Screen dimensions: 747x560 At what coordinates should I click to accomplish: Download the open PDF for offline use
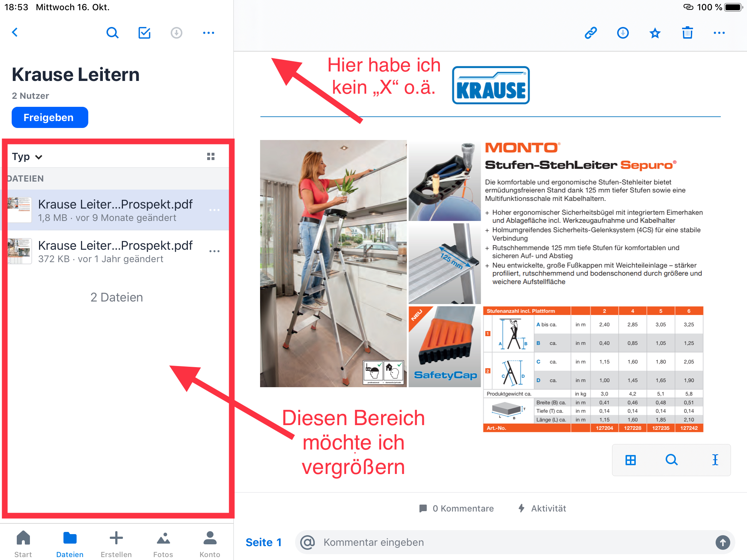pos(623,33)
